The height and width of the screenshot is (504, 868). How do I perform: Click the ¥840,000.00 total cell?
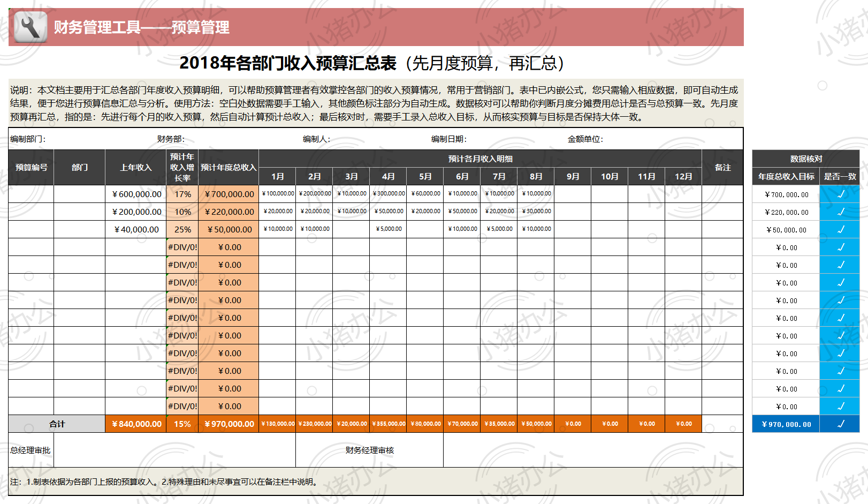tap(136, 424)
